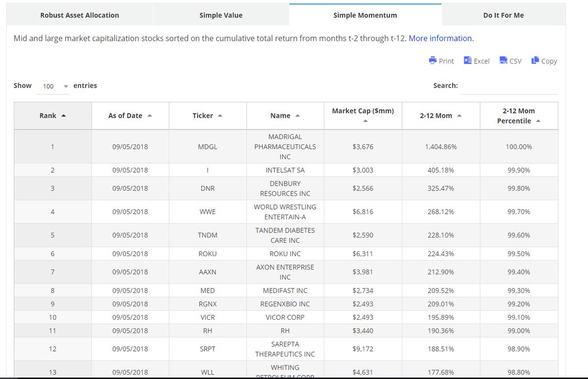This screenshot has height=379, width=588.
Task: Click DENBURY RESOURCES INC name cell
Action: click(x=285, y=188)
